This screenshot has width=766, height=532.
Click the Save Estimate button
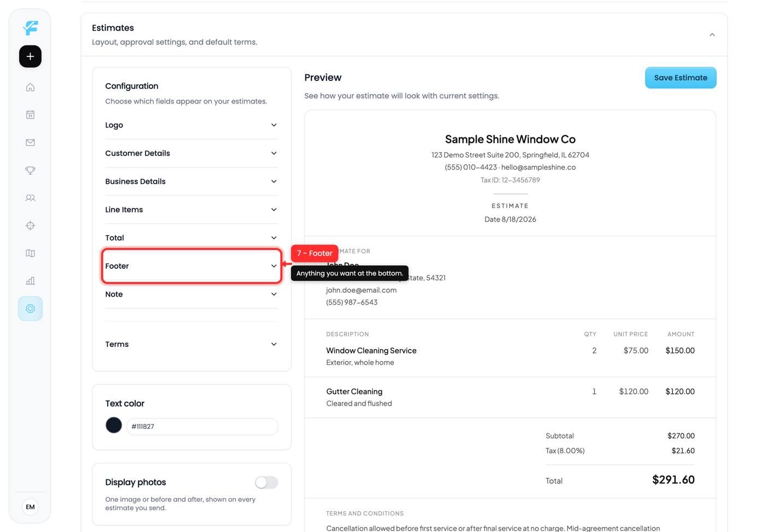(x=681, y=78)
